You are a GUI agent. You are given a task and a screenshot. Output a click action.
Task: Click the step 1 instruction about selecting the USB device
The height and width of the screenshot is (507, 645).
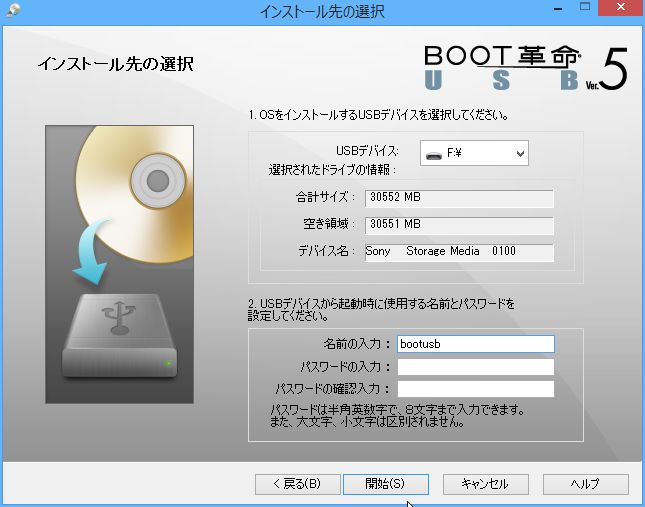379,115
